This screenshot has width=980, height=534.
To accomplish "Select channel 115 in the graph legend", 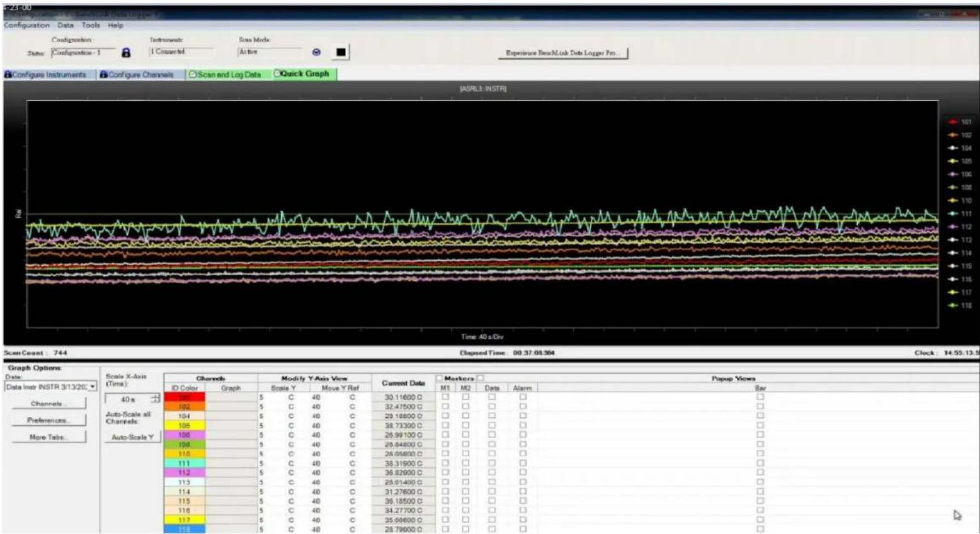I will (960, 266).
